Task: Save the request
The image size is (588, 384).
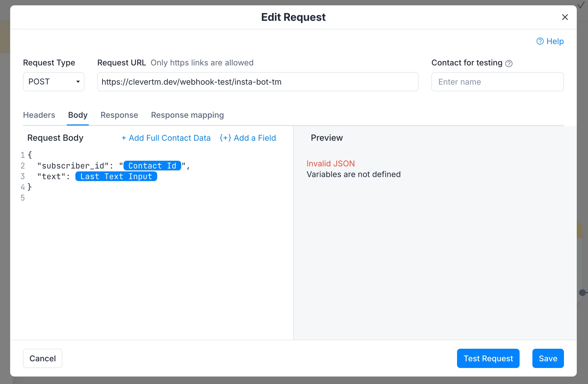Action: pos(548,358)
